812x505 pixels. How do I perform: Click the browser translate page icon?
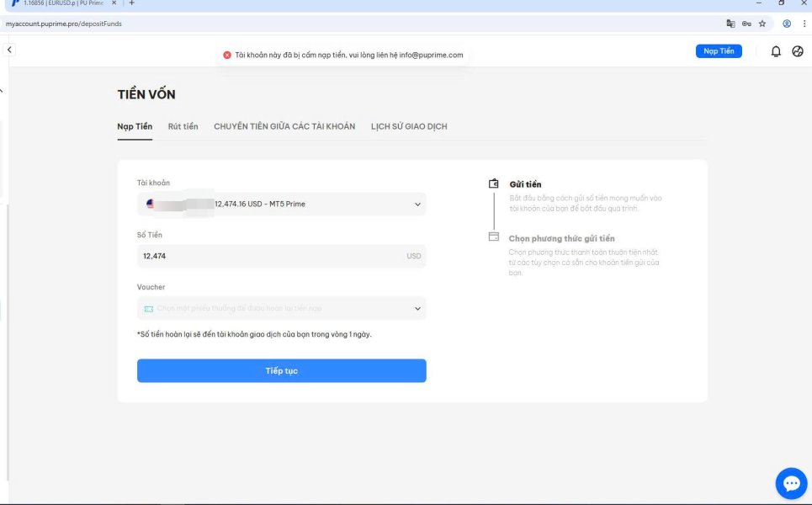(730, 24)
